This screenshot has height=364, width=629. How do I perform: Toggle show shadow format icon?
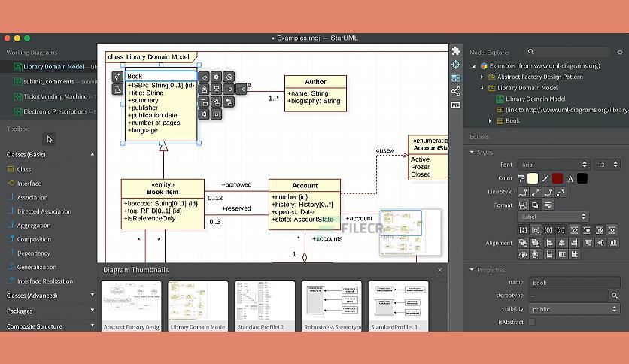pyautogui.click(x=536, y=205)
